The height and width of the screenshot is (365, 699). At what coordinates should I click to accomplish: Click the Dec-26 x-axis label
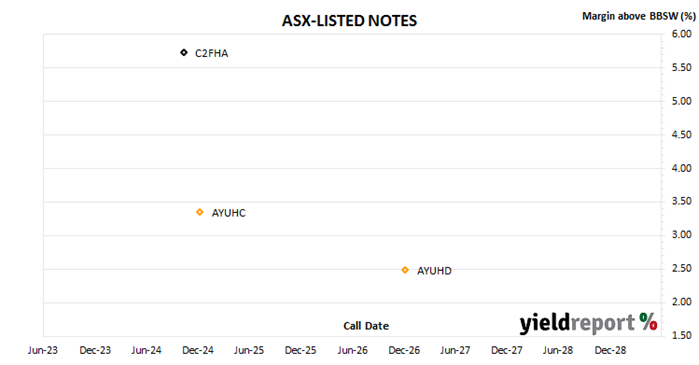tap(404, 350)
